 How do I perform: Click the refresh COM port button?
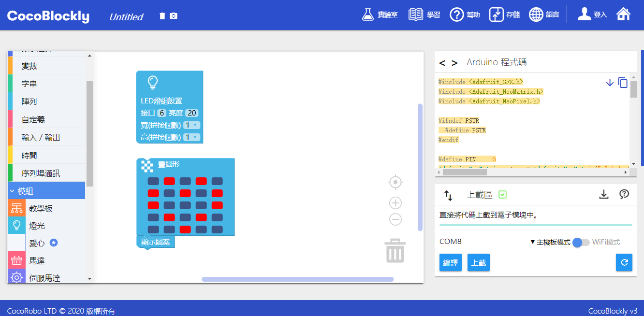pyautogui.click(x=624, y=262)
